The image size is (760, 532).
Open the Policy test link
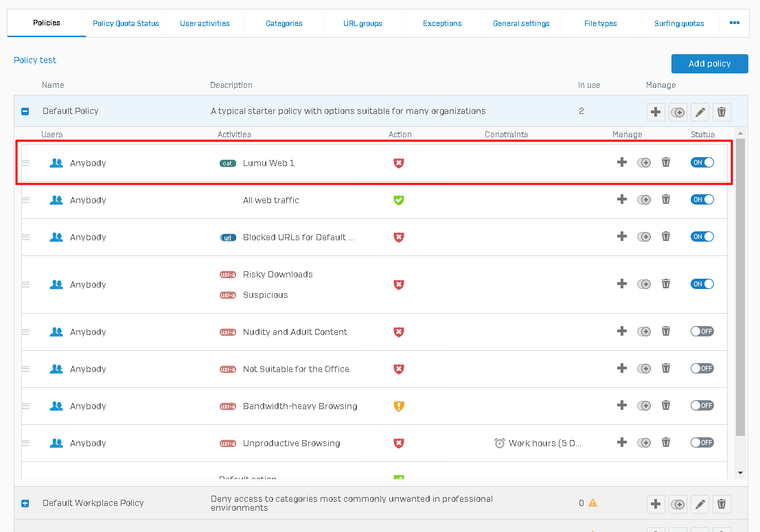[x=35, y=61]
